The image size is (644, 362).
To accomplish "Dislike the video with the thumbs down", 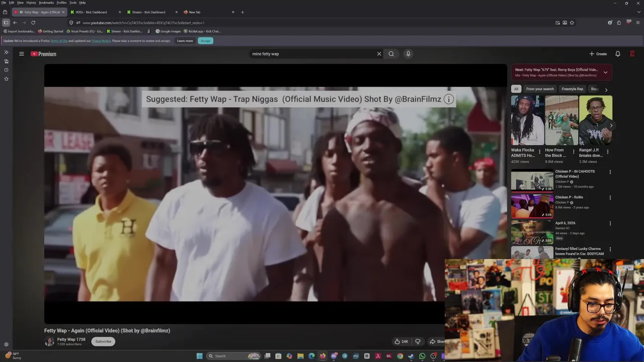I will (x=418, y=341).
